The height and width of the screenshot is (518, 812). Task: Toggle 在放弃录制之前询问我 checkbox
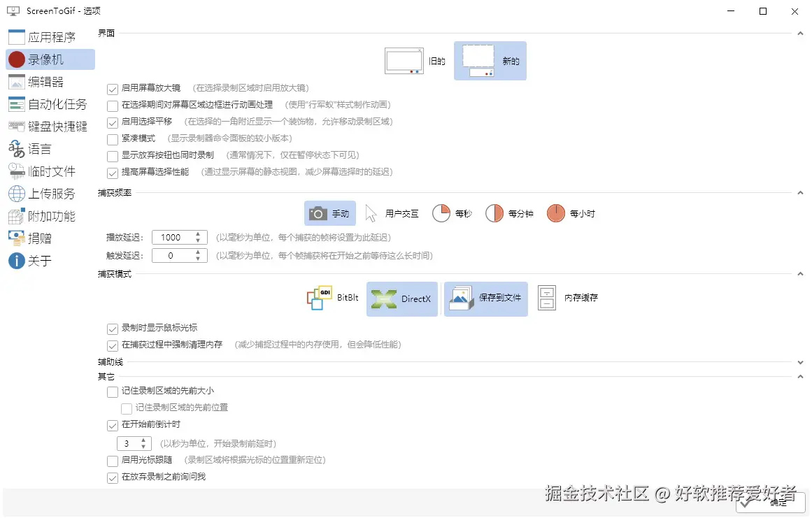tap(113, 477)
